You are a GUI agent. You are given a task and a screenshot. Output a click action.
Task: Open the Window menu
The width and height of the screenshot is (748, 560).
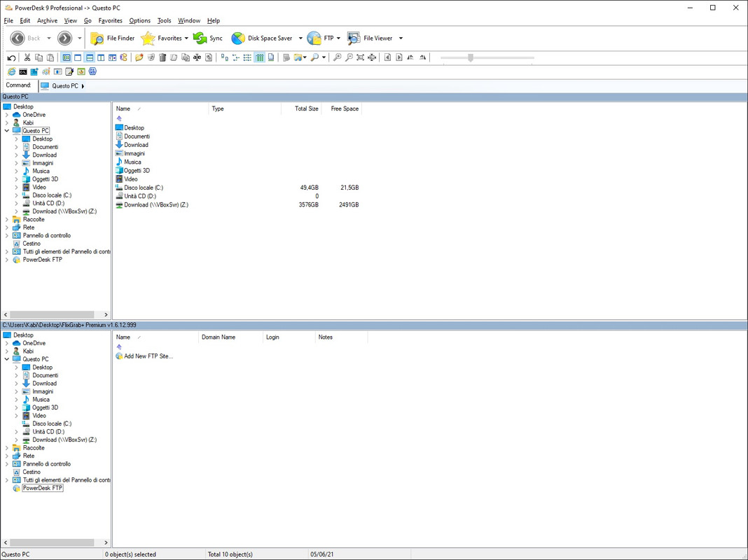coord(189,20)
